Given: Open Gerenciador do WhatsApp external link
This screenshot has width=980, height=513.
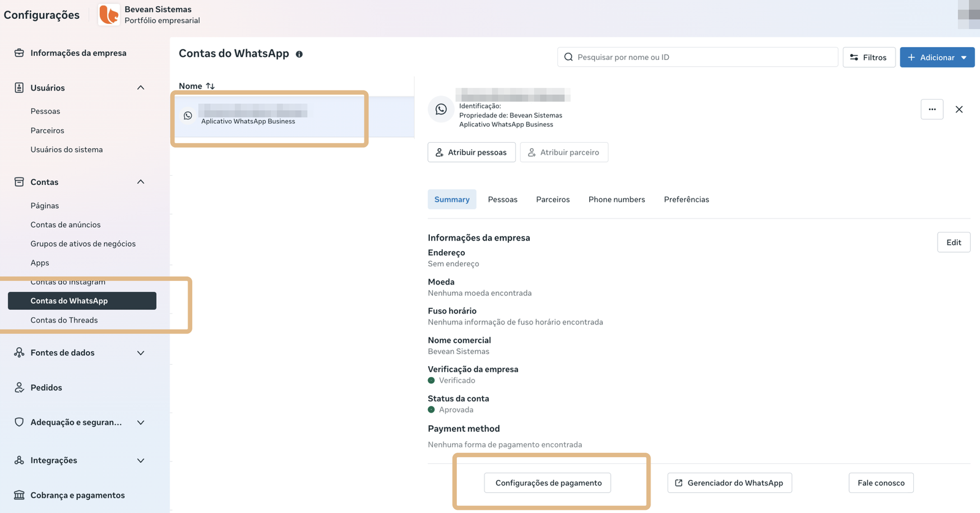Looking at the screenshot, I should point(729,483).
